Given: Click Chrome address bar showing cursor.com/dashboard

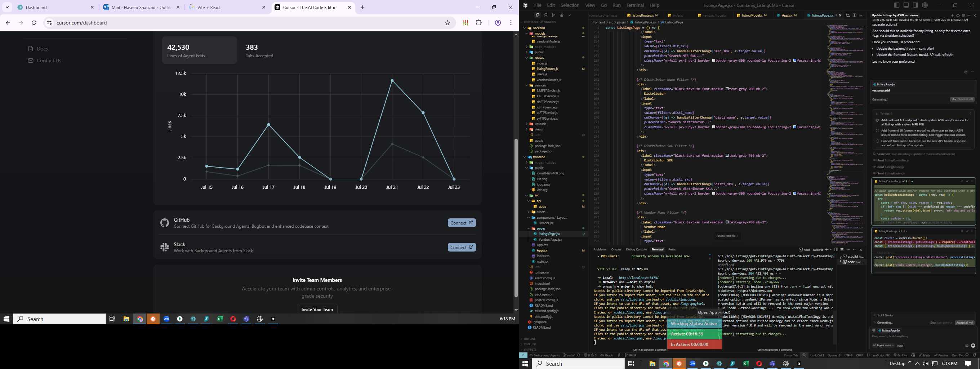Looking at the screenshot, I should pos(244,23).
